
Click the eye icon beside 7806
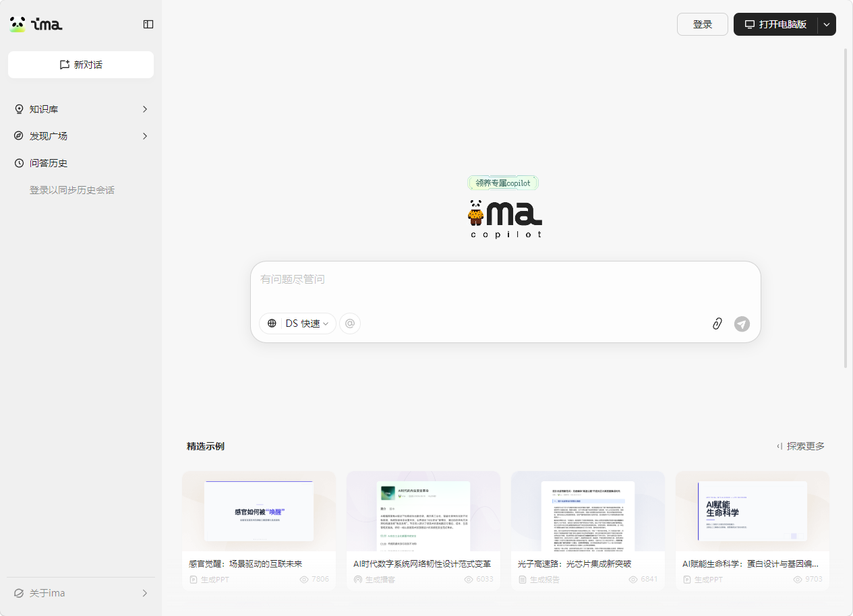[x=304, y=580]
